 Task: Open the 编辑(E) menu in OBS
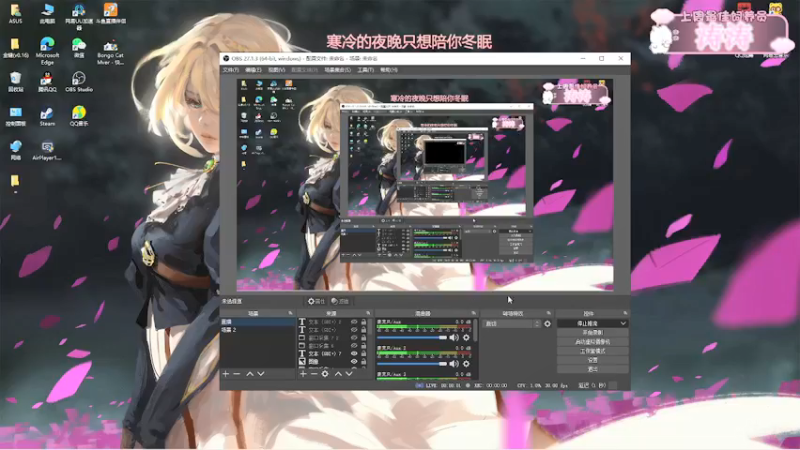253,70
